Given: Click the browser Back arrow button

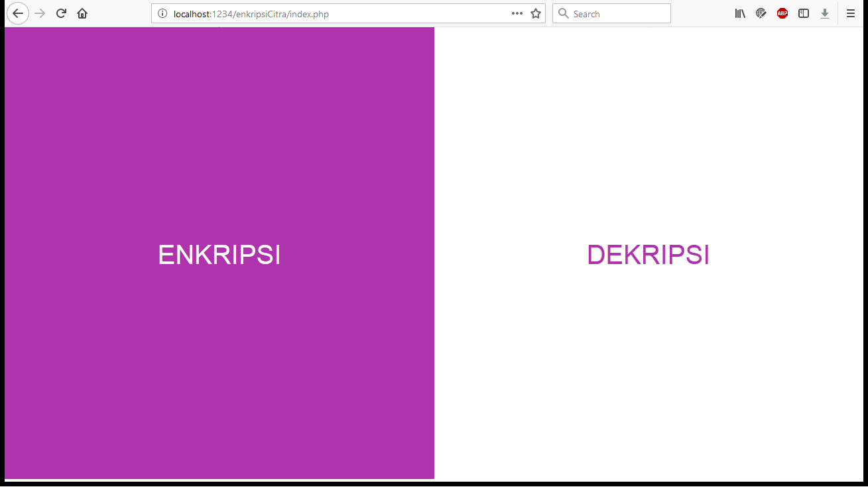Looking at the screenshot, I should click(x=18, y=13).
